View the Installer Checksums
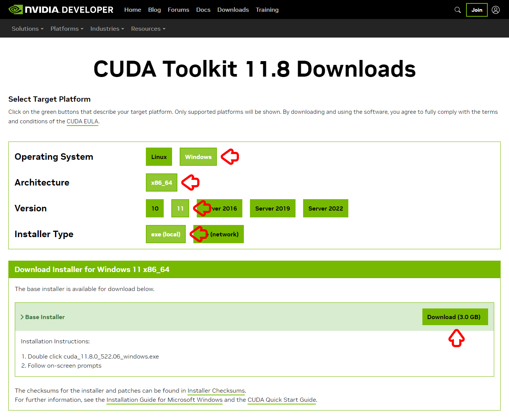The image size is (509, 420). point(216,390)
